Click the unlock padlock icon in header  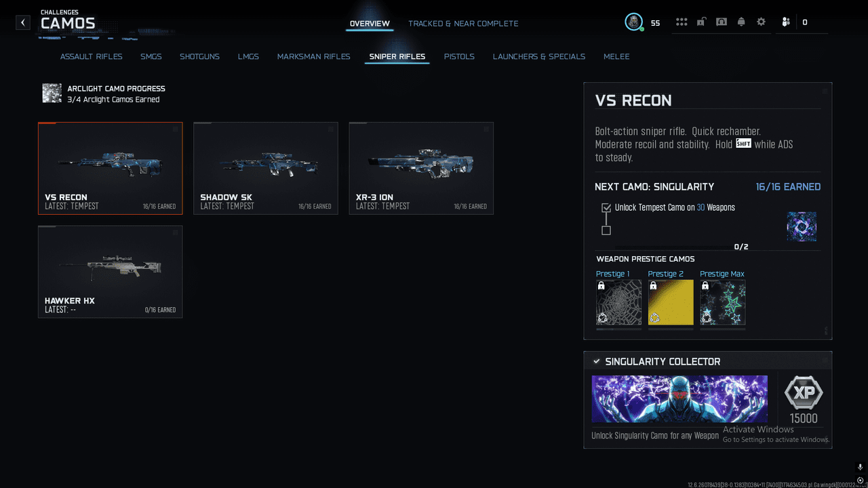point(701,22)
